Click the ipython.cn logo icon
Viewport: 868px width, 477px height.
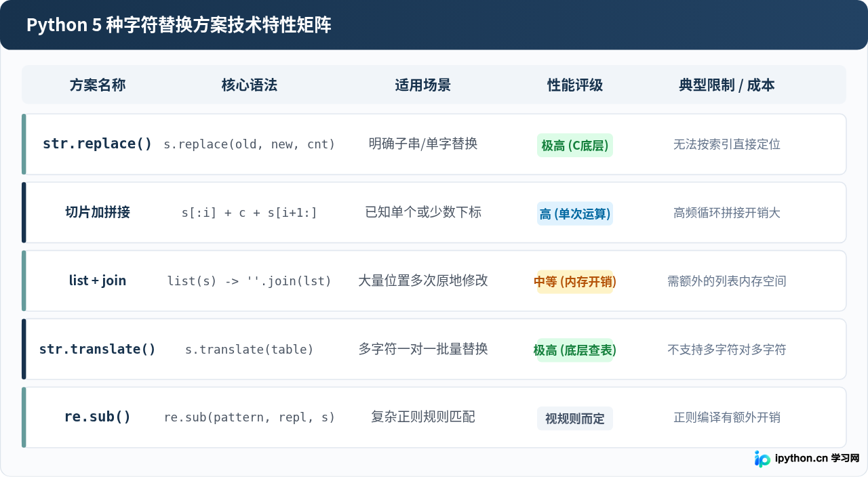tap(762, 459)
